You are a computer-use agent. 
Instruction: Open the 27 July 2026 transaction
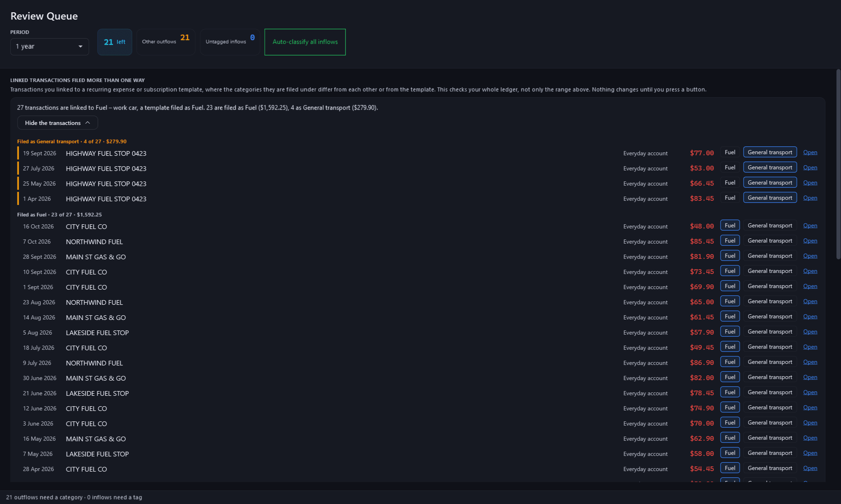tap(810, 168)
